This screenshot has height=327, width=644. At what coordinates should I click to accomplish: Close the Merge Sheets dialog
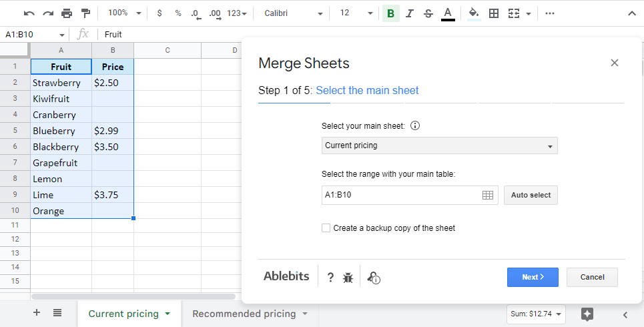tap(615, 63)
